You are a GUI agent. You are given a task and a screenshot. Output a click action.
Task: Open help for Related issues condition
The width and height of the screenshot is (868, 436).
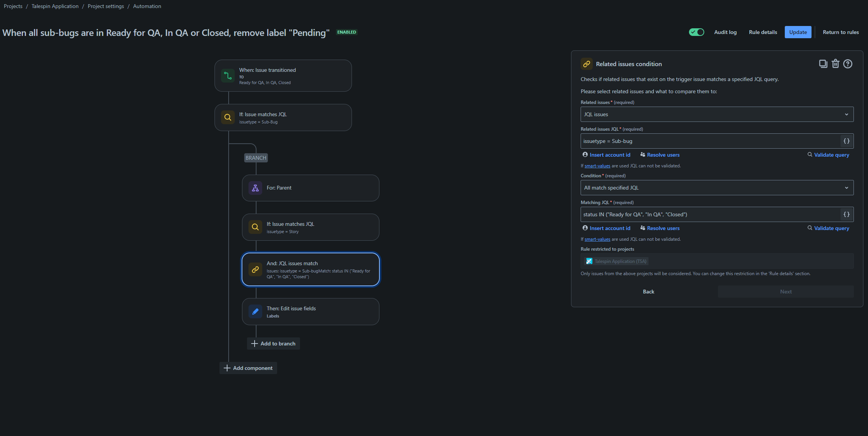[x=848, y=64]
